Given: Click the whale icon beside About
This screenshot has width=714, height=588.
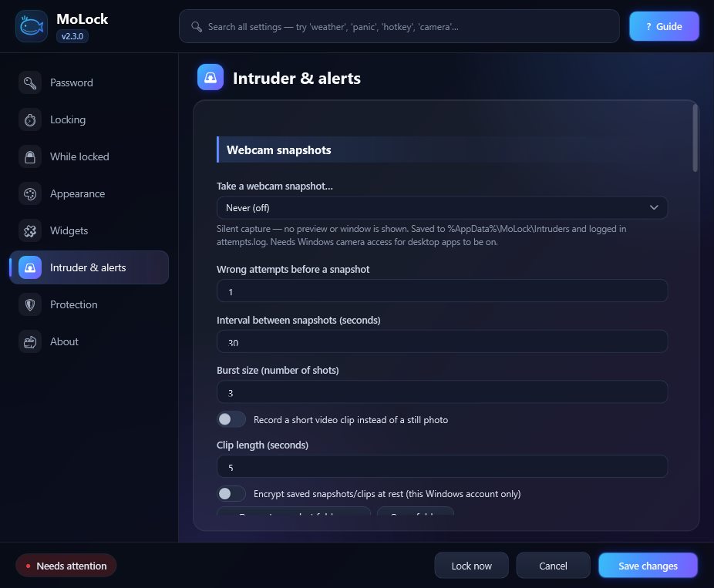Looking at the screenshot, I should point(30,341).
